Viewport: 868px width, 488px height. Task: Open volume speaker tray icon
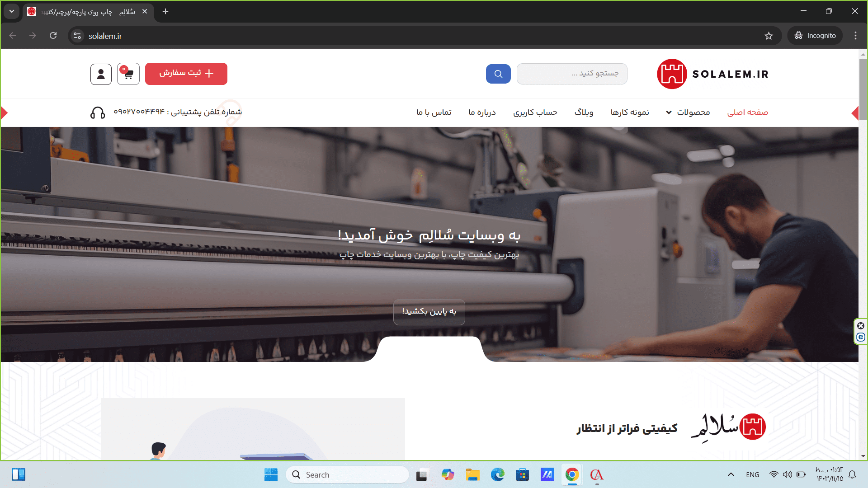(x=788, y=475)
